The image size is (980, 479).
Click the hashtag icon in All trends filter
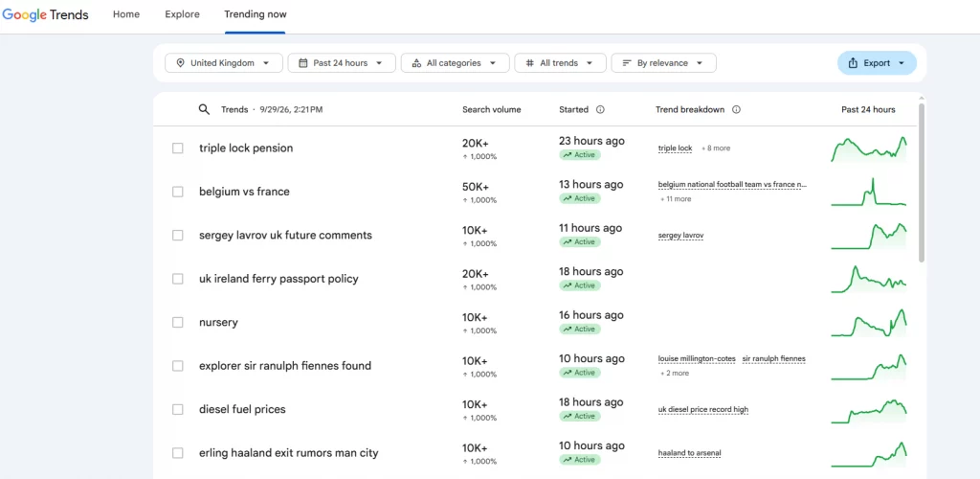click(x=530, y=63)
